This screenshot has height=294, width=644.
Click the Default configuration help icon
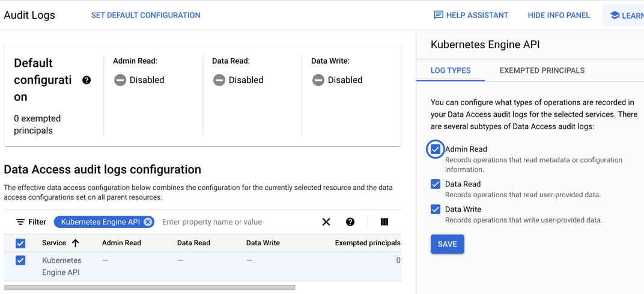pyautogui.click(x=87, y=80)
